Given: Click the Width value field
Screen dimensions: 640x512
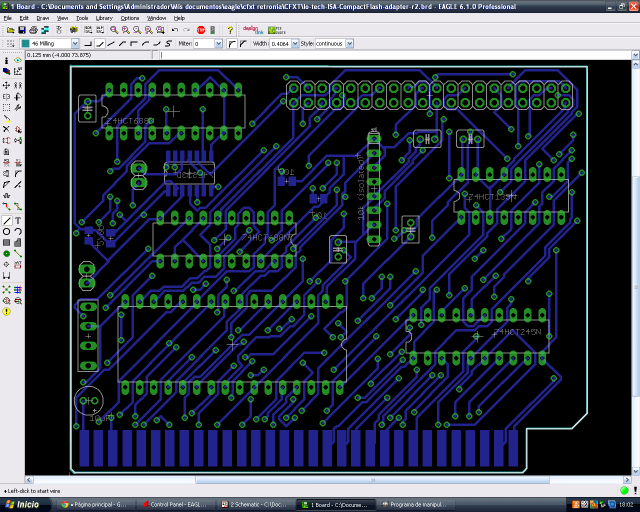Looking at the screenshot, I should 280,44.
